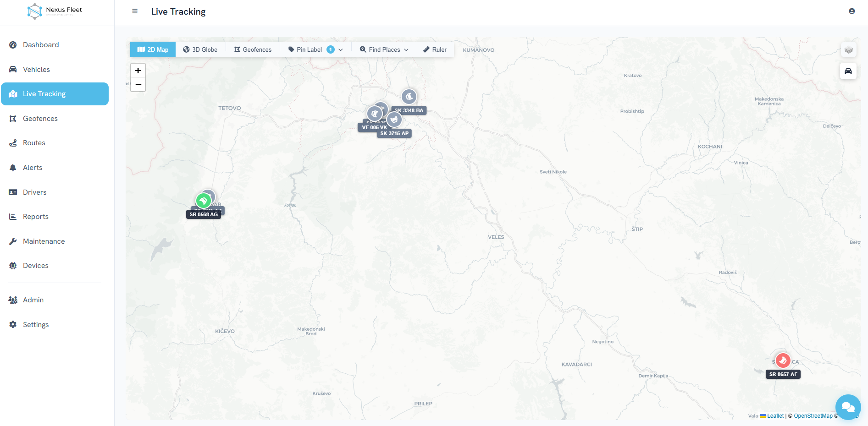Open the vehicle list panel button

click(848, 71)
